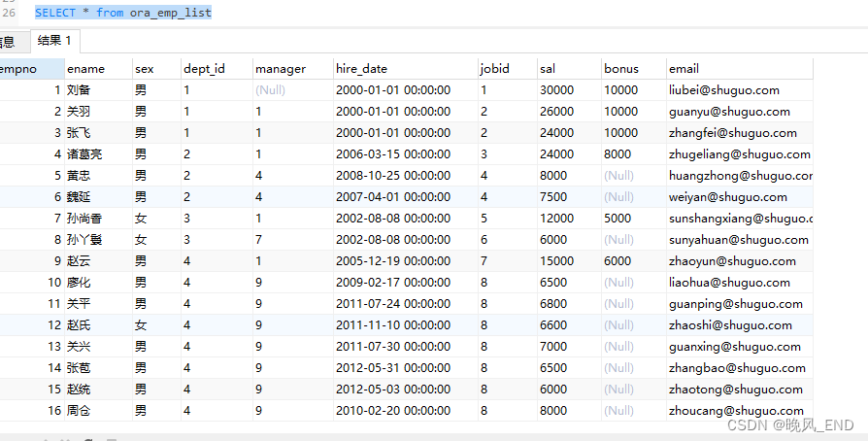Select the liubei@shuguo.com email cell
Viewport: 868px width, 441px height.
click(x=740, y=90)
